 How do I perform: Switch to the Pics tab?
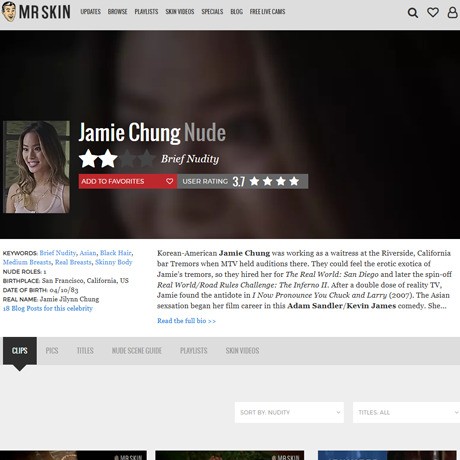coord(52,351)
